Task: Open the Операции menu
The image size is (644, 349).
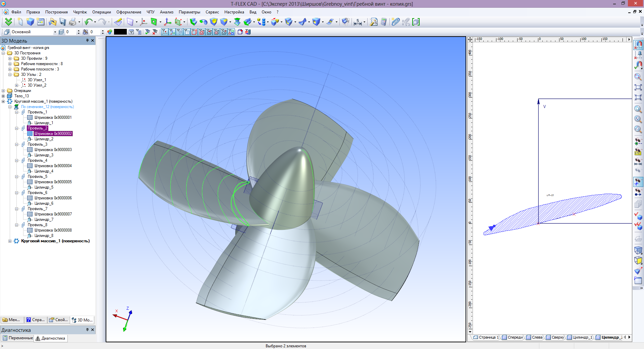Action: (102, 12)
